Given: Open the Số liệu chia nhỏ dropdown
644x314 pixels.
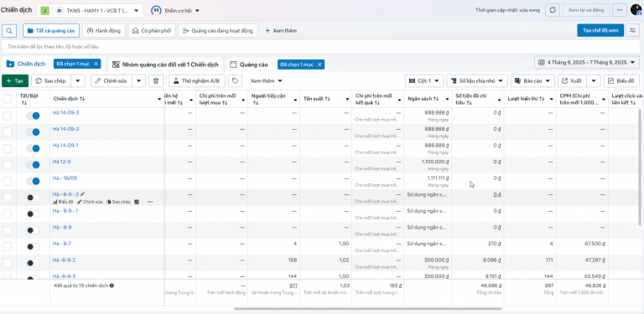Looking at the screenshot, I should (477, 80).
